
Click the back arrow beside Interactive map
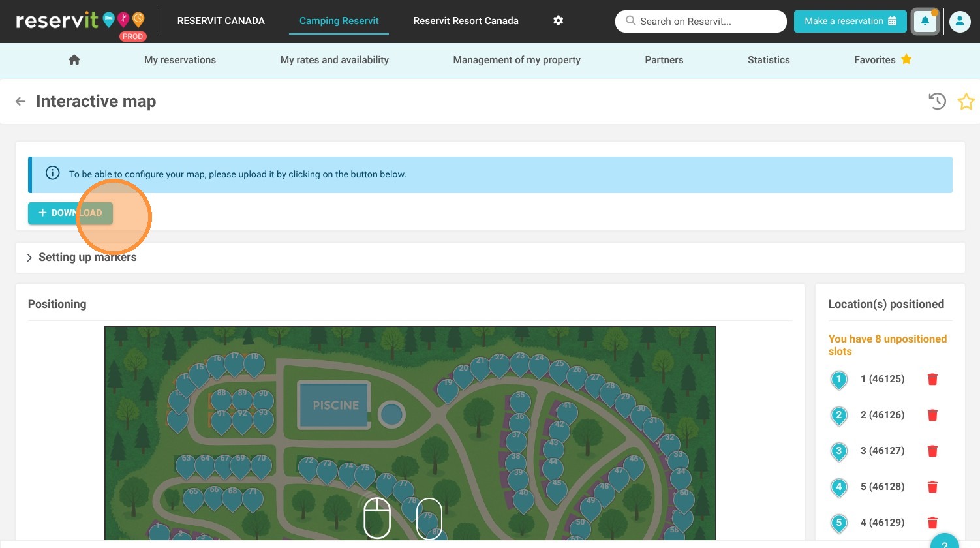coord(20,101)
